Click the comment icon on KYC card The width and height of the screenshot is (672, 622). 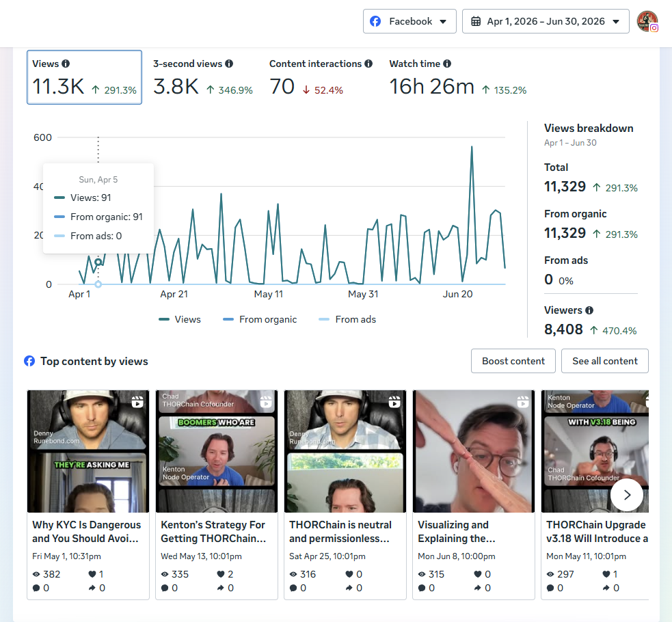click(36, 588)
